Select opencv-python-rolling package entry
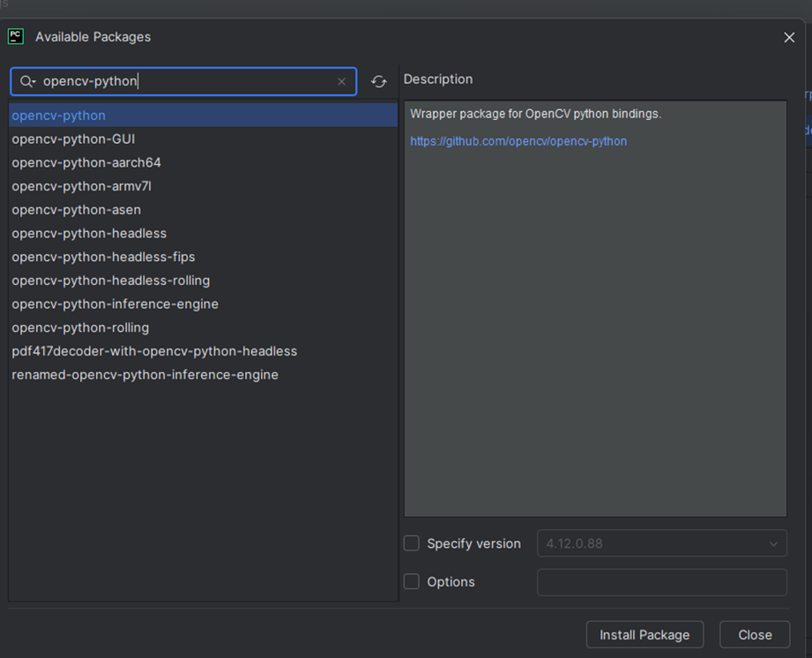The image size is (812, 658). (80, 328)
